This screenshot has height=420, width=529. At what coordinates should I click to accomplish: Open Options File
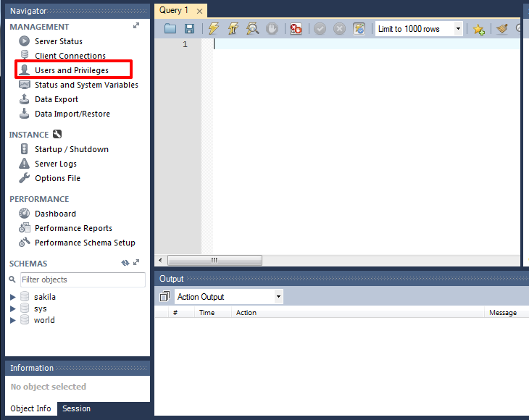pos(57,178)
